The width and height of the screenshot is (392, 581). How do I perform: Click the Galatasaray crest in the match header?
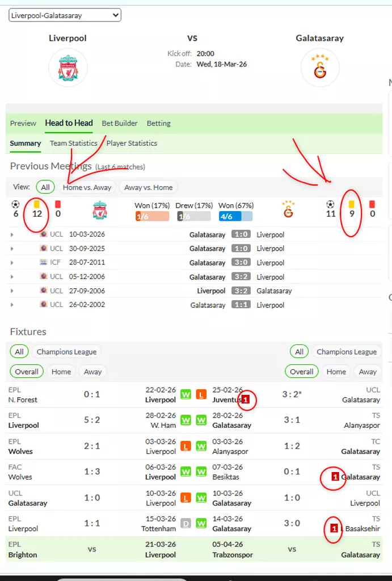(x=320, y=68)
